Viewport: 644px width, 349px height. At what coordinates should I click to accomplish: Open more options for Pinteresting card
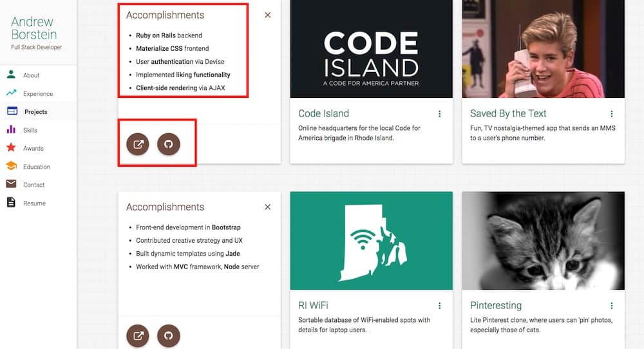tap(612, 305)
